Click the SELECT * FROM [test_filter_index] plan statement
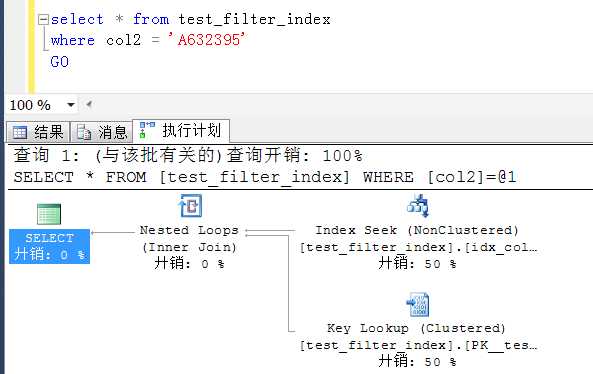Screen dimensions: 593x374 265,177
